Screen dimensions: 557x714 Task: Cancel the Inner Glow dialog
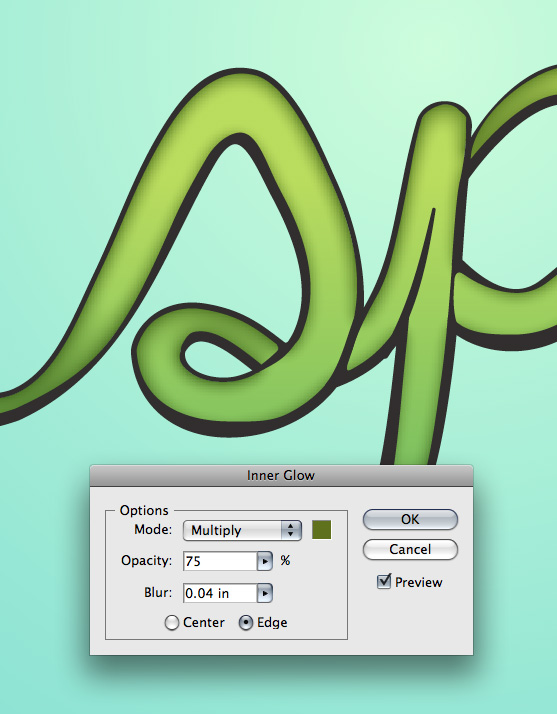[x=410, y=550]
